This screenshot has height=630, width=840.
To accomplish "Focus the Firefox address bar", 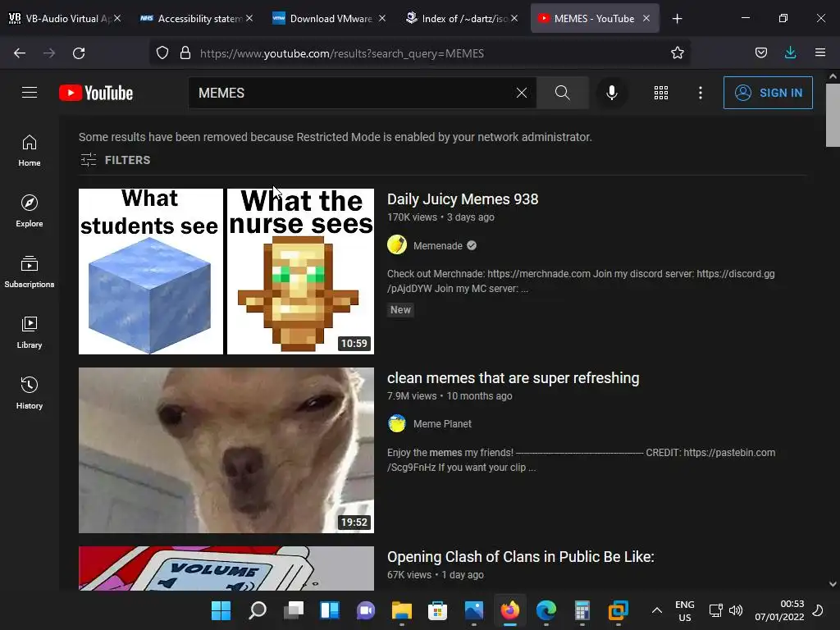I will (419, 53).
